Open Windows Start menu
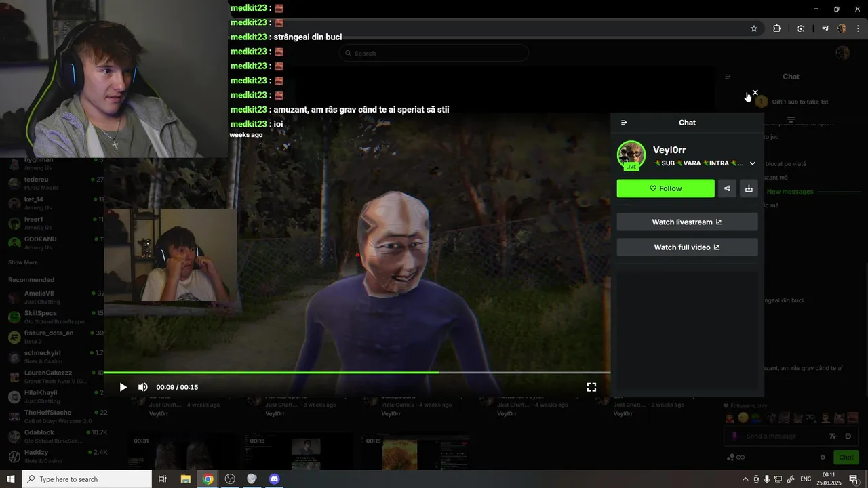 (11, 479)
